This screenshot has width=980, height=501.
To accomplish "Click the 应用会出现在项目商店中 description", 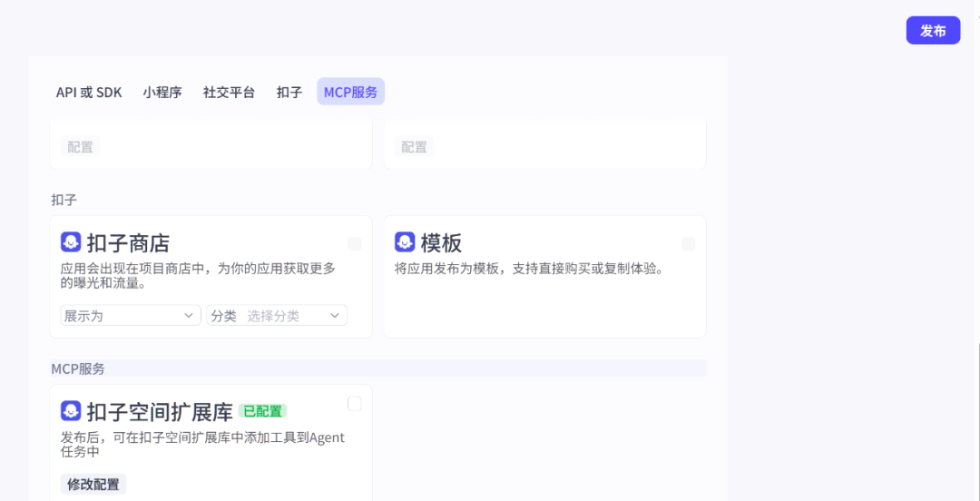I will (x=198, y=276).
